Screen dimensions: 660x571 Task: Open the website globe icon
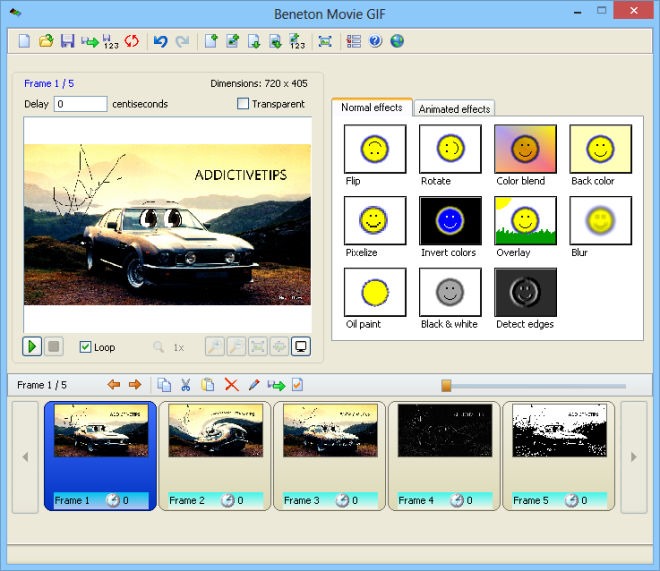[397, 41]
